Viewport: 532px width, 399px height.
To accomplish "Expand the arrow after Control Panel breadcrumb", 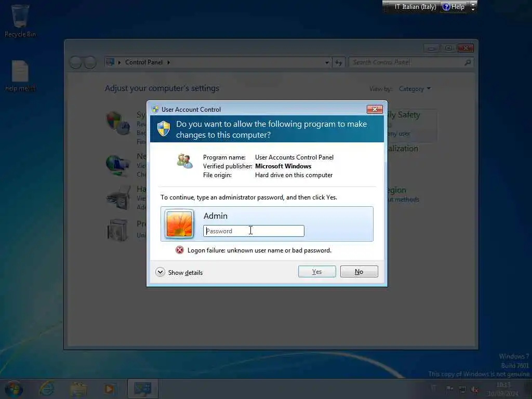I will click(168, 62).
